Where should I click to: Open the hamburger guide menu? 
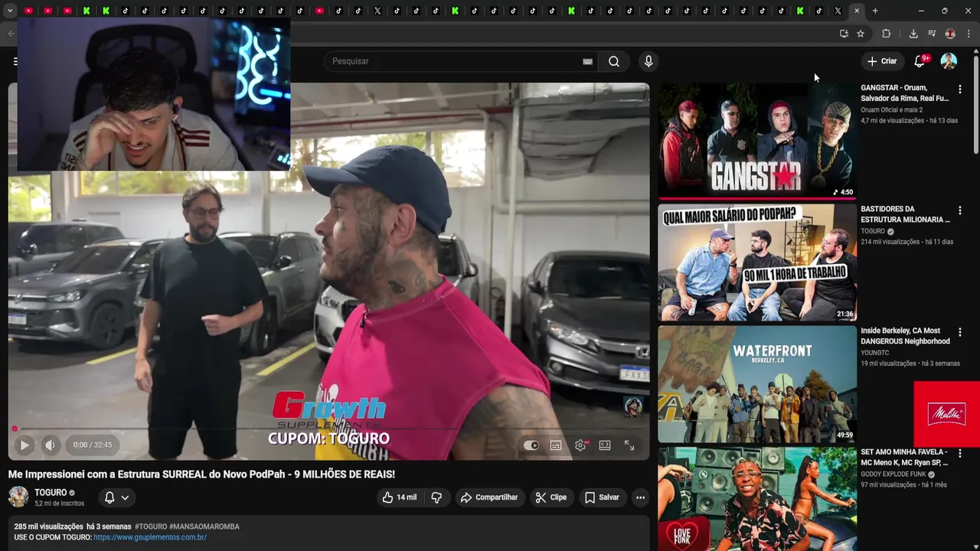click(x=15, y=61)
